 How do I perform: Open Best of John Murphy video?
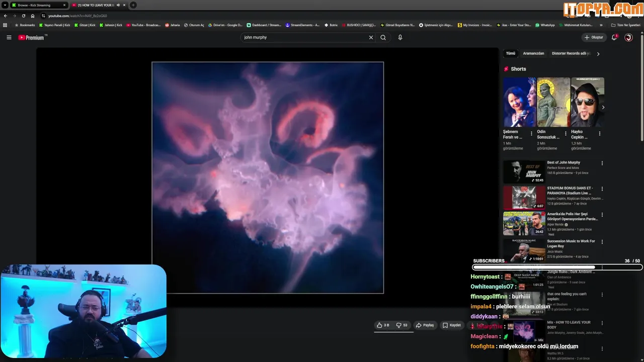pyautogui.click(x=563, y=162)
